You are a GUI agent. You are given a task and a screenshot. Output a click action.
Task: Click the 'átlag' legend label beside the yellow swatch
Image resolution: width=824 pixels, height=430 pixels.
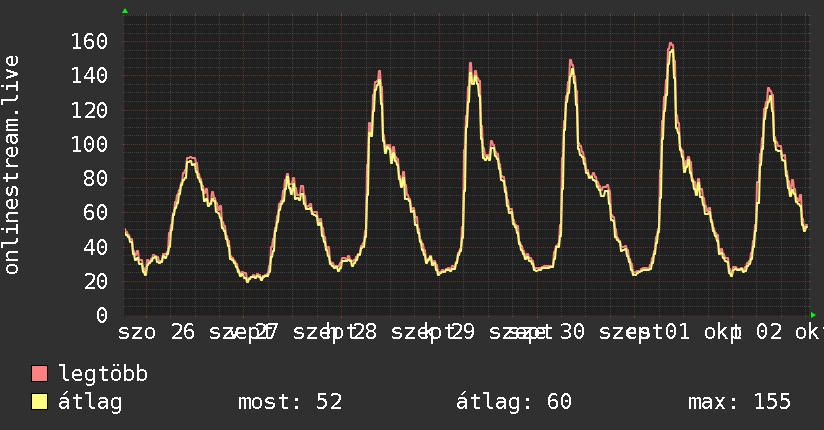(x=90, y=402)
